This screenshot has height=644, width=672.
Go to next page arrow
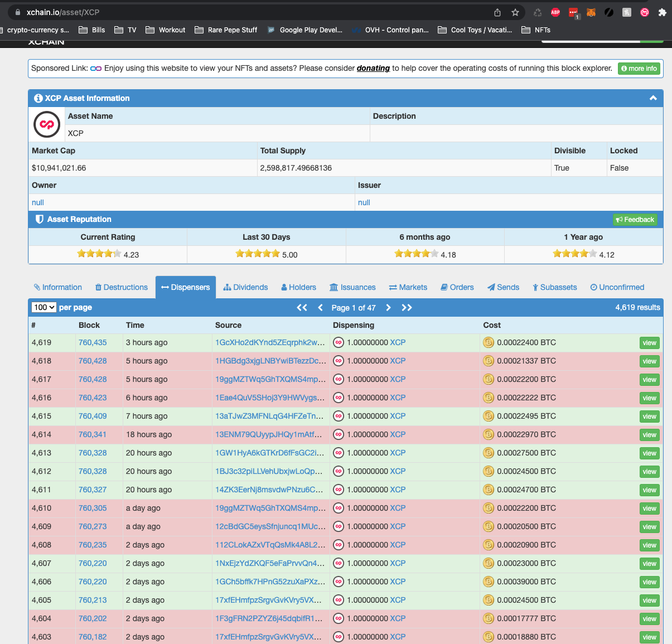(389, 307)
